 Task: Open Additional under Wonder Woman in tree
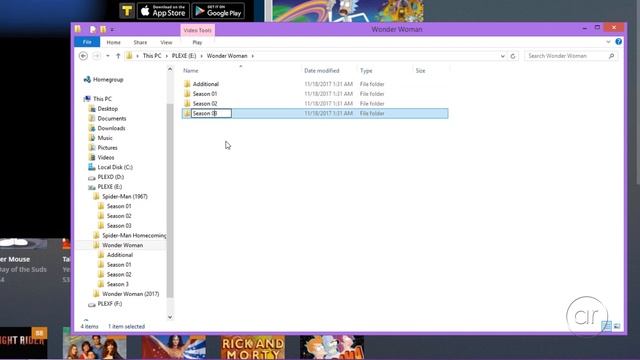(x=120, y=255)
